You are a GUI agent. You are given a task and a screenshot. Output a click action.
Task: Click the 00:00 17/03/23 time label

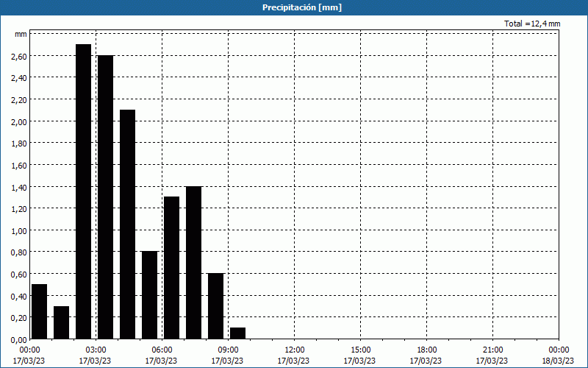click(29, 355)
